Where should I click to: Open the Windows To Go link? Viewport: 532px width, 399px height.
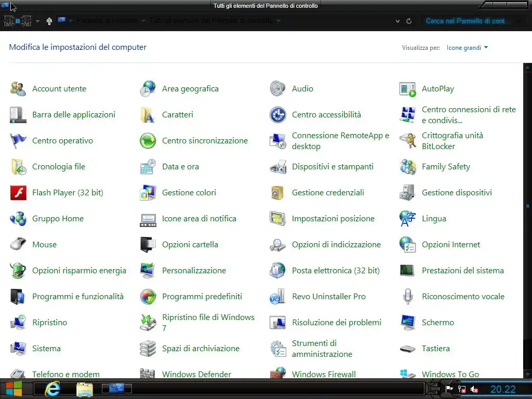[x=450, y=374]
